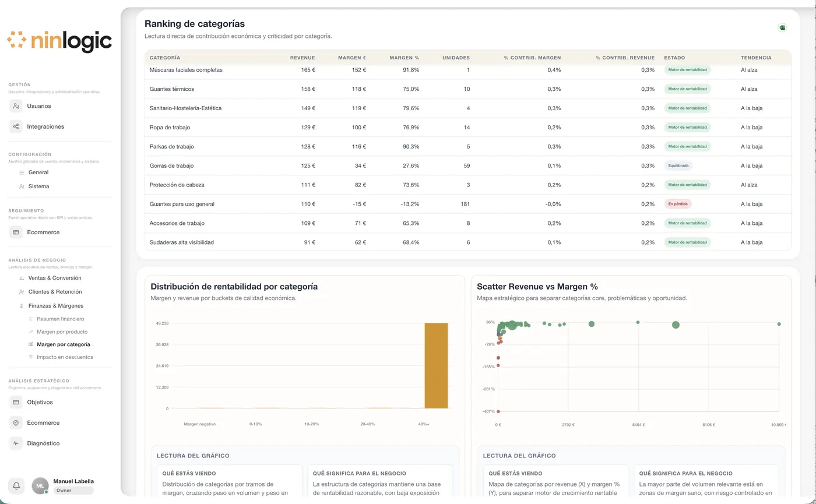Click the 'Equilibrada' status badge
Screen dimensions: 816x504
[x=678, y=165]
